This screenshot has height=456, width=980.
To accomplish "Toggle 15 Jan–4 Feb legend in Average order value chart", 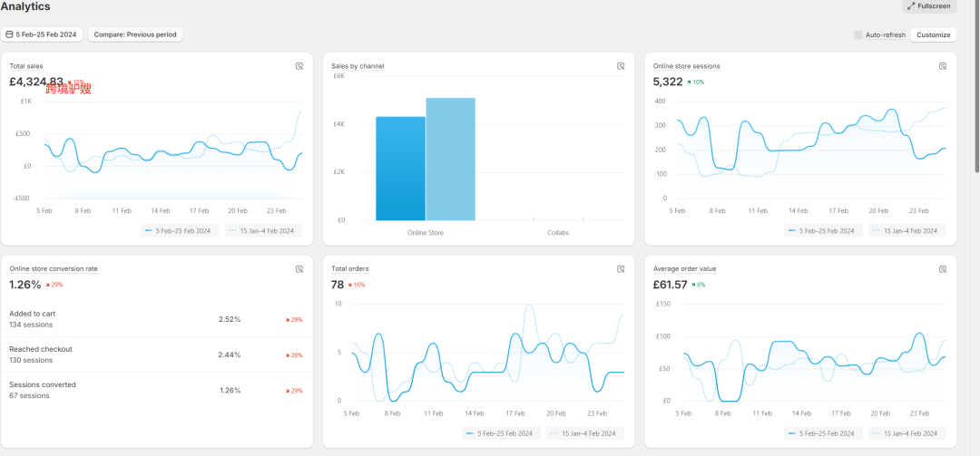I will click(x=906, y=433).
